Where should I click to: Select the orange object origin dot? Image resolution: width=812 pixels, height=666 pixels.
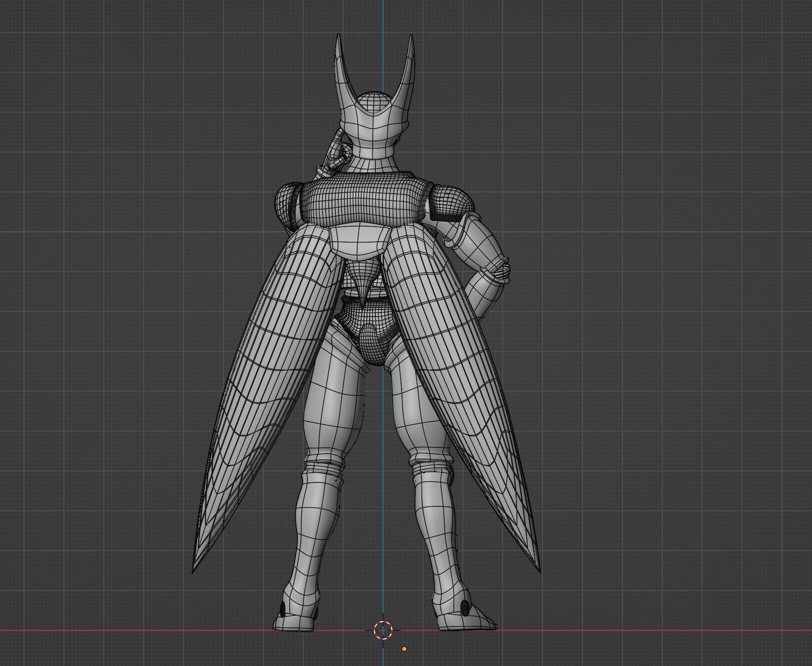[x=404, y=649]
